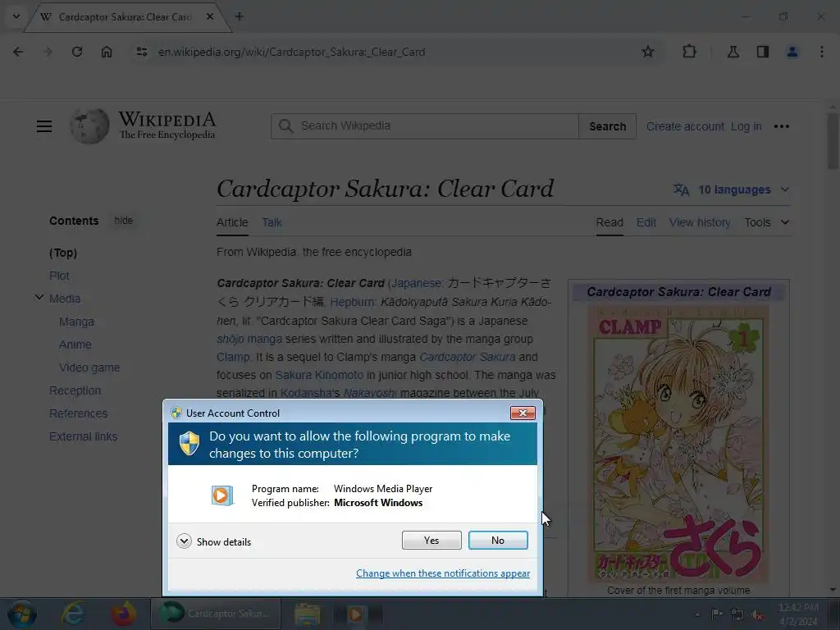Open File Explorer taskbar icon

[x=307, y=614]
